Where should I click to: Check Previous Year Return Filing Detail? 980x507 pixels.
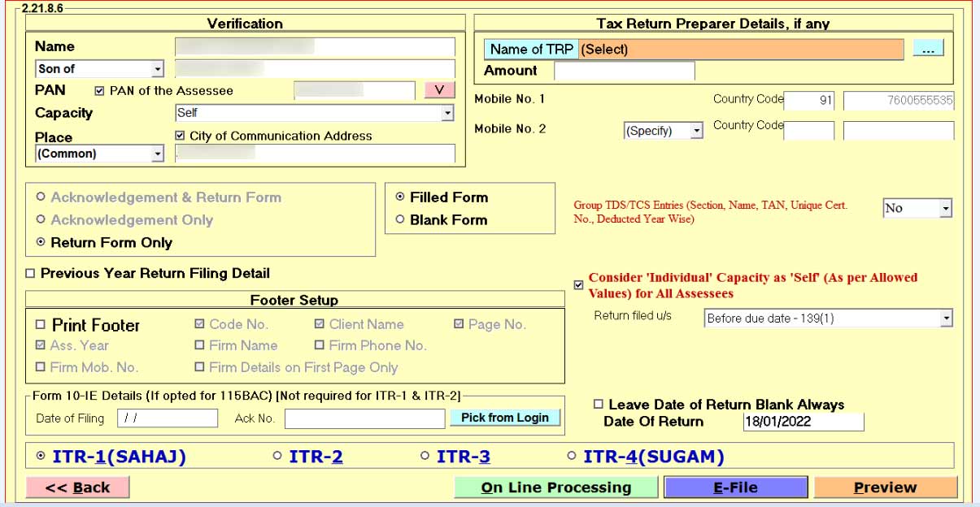(31, 274)
